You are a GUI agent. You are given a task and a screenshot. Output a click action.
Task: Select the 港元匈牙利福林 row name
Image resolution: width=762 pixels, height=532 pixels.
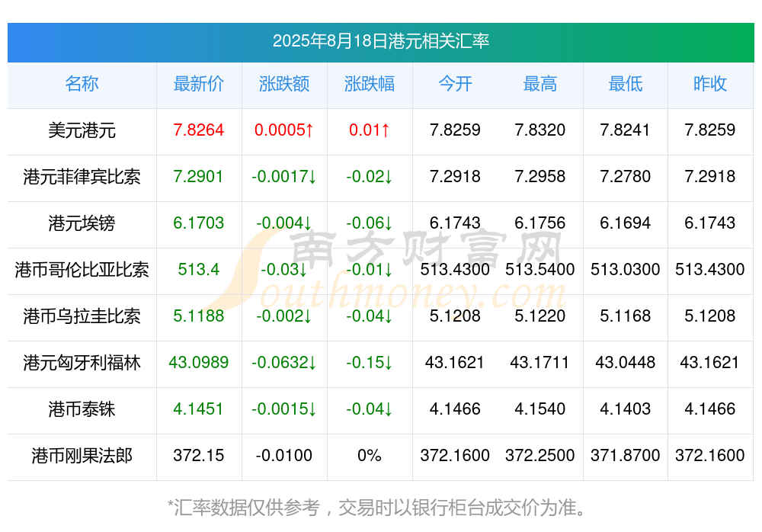[82, 363]
